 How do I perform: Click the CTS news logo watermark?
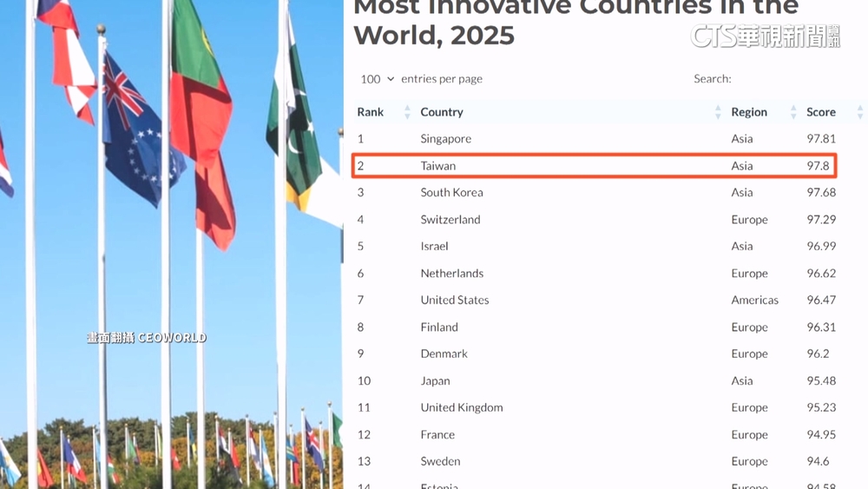coord(765,36)
